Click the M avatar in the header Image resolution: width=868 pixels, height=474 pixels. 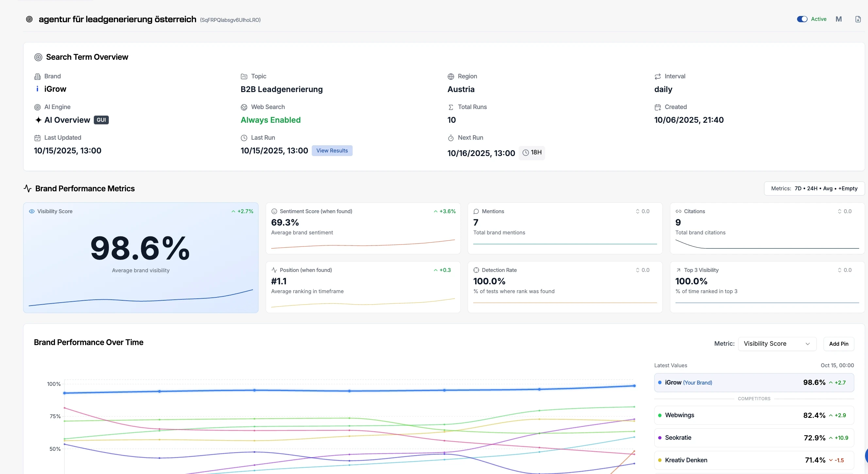tap(839, 19)
